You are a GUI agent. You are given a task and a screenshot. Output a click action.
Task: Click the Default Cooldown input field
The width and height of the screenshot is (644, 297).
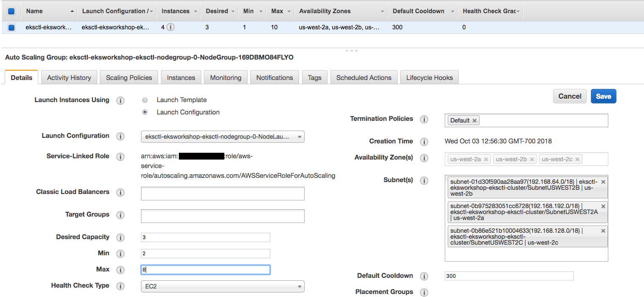click(x=509, y=276)
